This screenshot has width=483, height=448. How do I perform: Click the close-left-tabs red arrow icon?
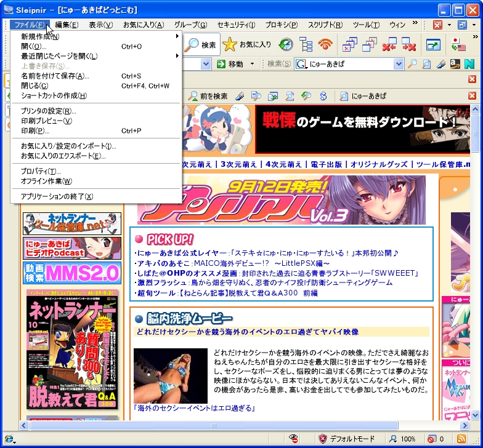[x=389, y=45]
